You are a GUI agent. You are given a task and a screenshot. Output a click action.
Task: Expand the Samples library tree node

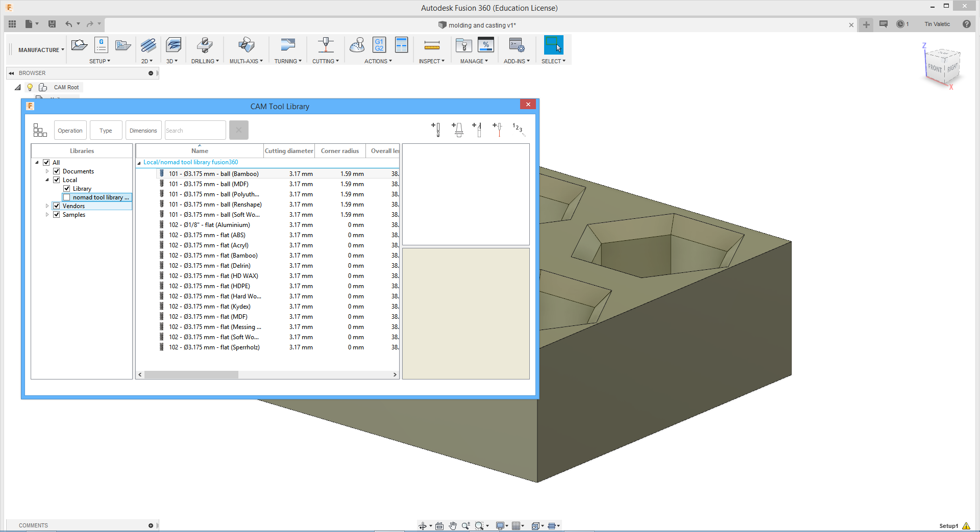(47, 215)
